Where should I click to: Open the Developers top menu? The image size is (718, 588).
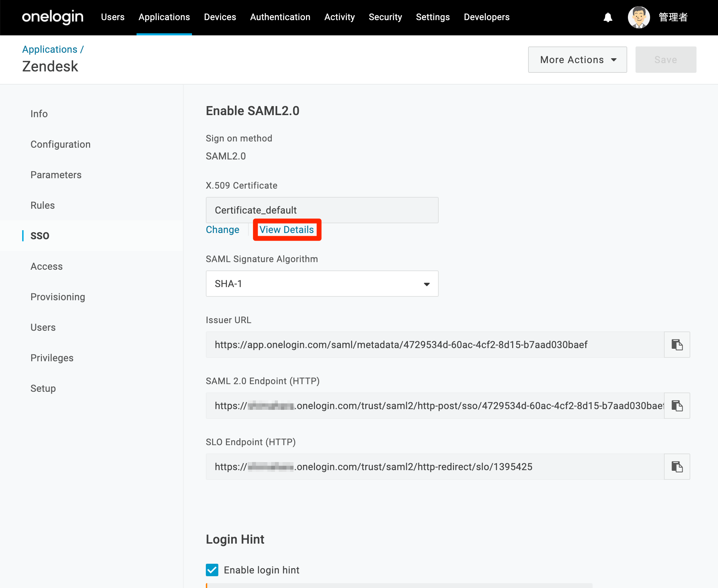click(487, 17)
